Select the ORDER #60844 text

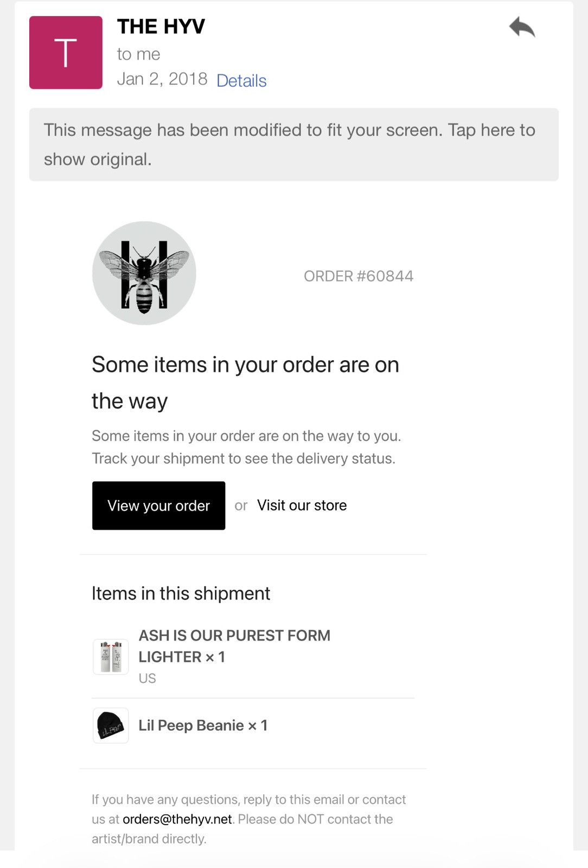click(x=359, y=276)
